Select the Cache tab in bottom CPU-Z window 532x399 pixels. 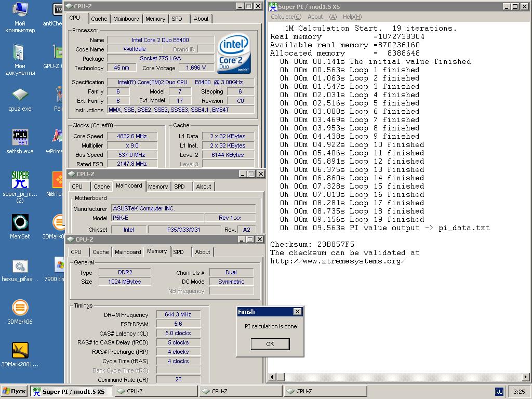100,252
